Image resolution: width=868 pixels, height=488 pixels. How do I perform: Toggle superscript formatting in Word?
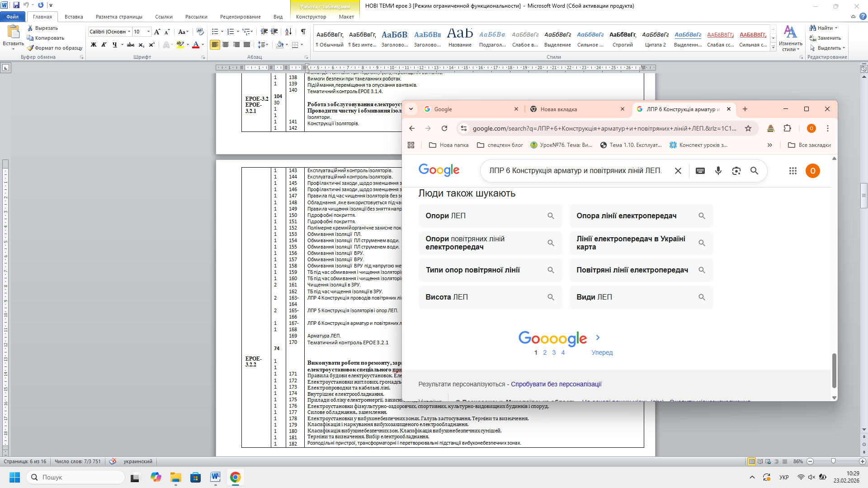(x=152, y=45)
